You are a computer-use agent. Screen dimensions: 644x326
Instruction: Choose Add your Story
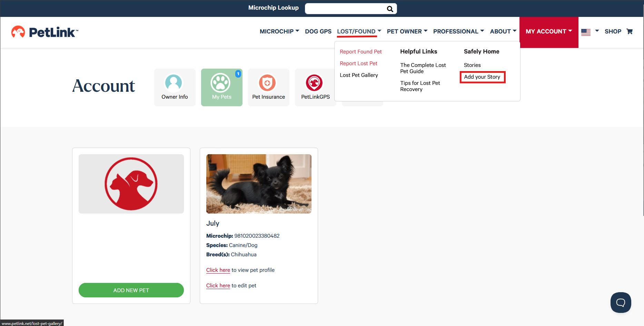tap(482, 77)
